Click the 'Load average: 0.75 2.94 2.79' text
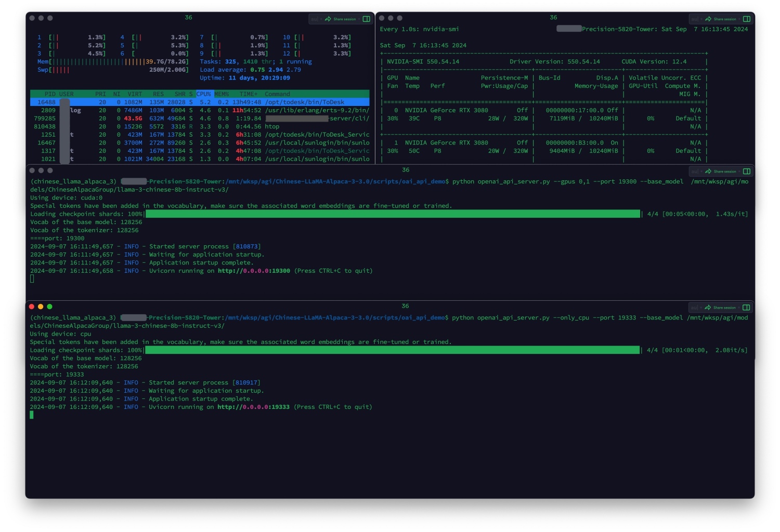The height and width of the screenshot is (532, 780). point(250,70)
